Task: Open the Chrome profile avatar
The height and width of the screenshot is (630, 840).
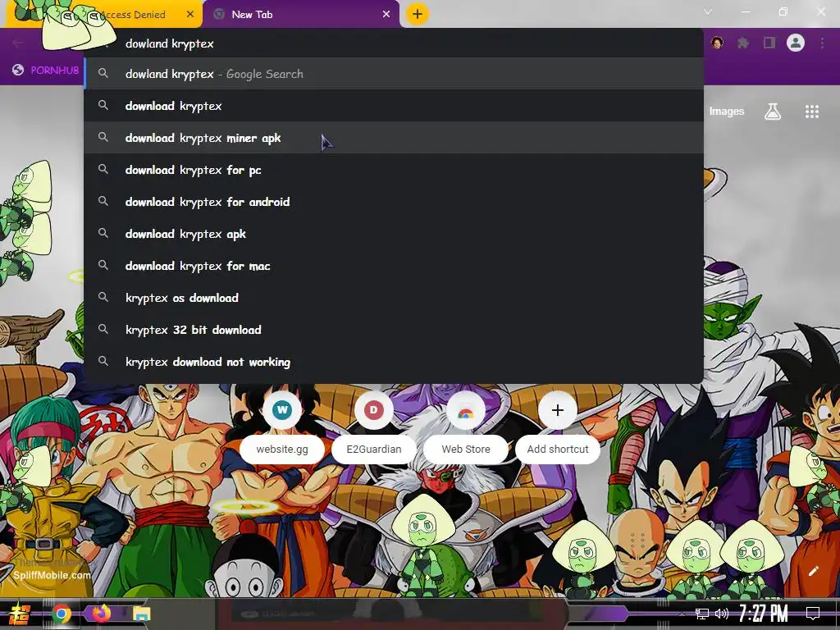Action: (x=796, y=43)
